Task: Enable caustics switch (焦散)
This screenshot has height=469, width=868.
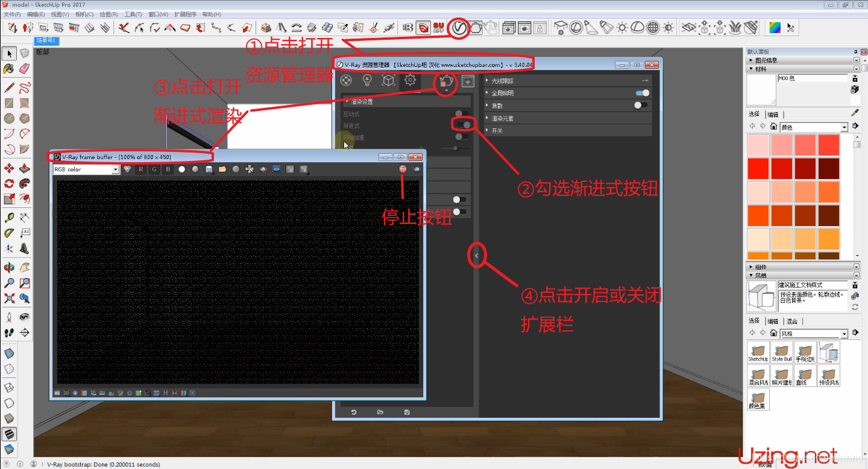Action: (x=641, y=105)
